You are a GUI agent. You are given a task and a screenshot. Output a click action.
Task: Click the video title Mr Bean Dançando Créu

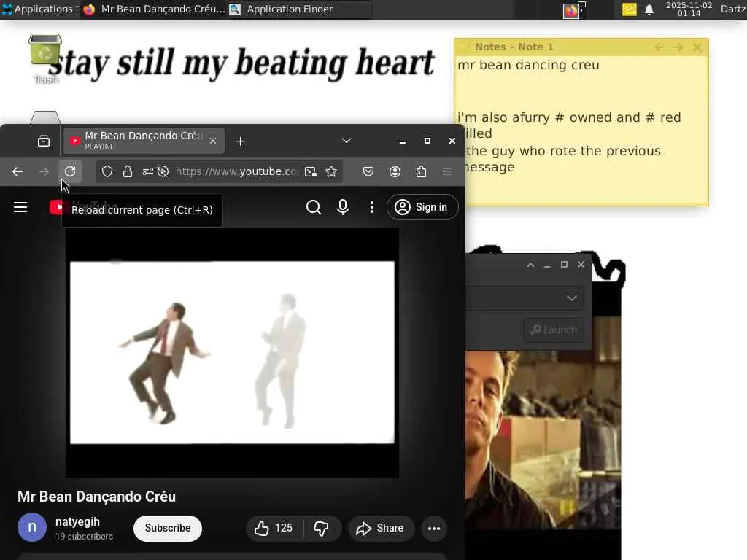tap(97, 497)
